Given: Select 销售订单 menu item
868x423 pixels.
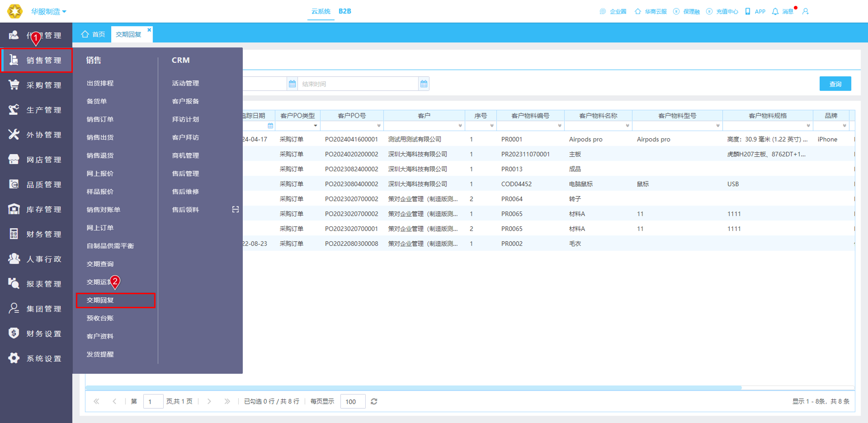Looking at the screenshot, I should point(100,119).
